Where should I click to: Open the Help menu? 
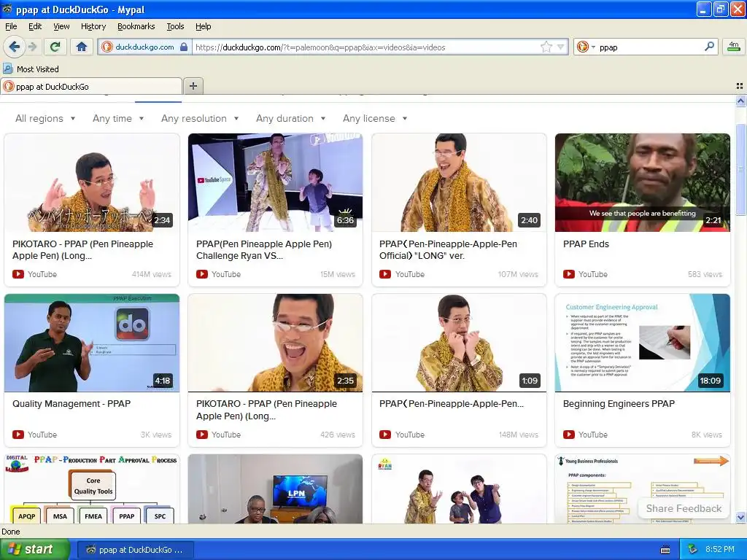click(203, 26)
